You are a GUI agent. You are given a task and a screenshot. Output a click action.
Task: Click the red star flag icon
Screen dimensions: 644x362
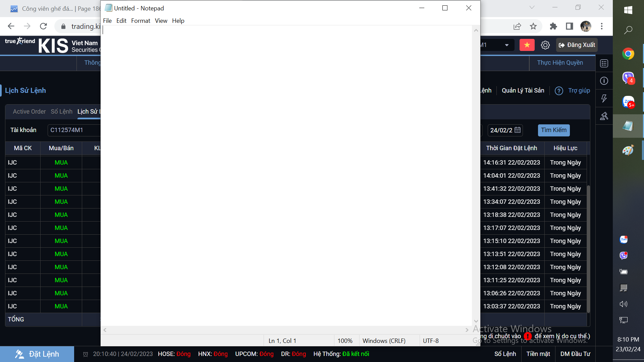pos(527,45)
